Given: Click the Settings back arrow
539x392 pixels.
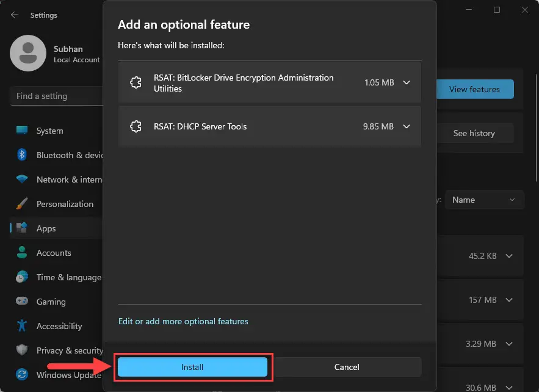Looking at the screenshot, I should [x=14, y=15].
